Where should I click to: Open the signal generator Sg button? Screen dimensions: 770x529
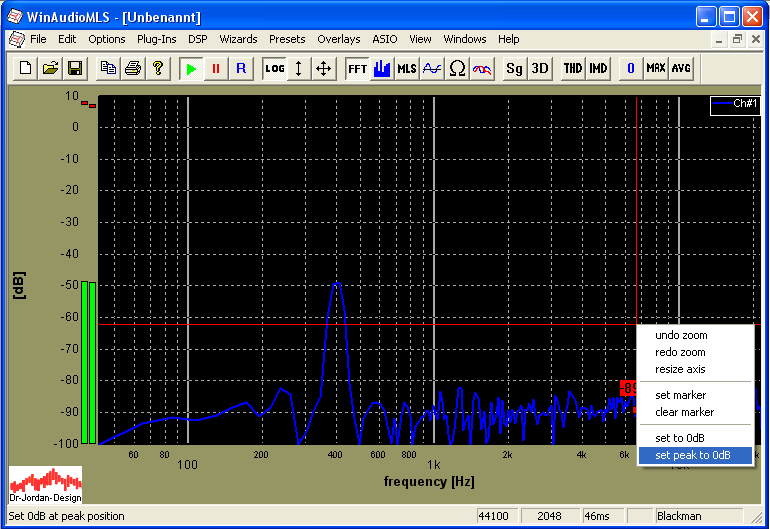514,68
